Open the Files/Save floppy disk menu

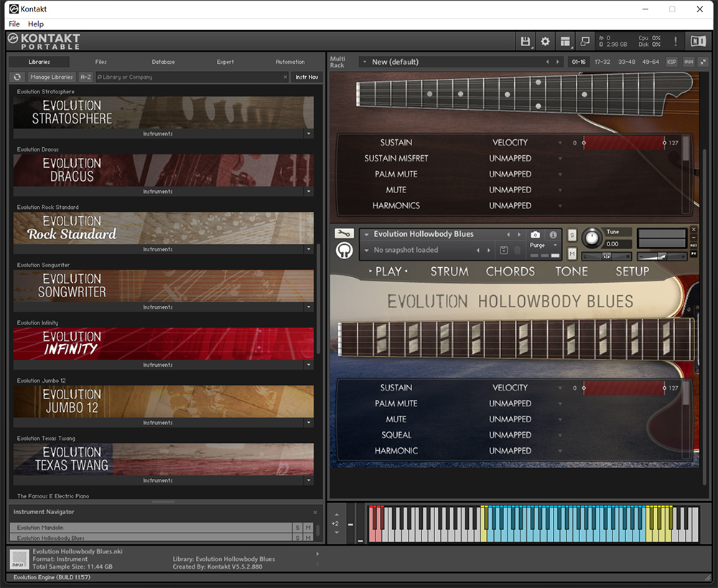[x=526, y=42]
